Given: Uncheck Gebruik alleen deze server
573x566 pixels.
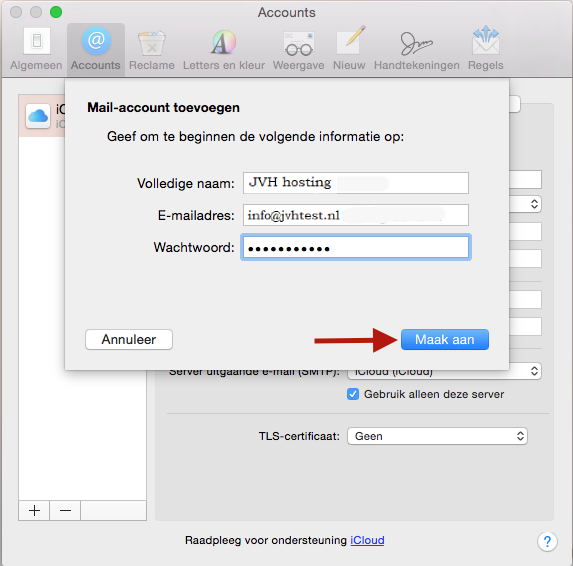Looking at the screenshot, I should (x=353, y=394).
